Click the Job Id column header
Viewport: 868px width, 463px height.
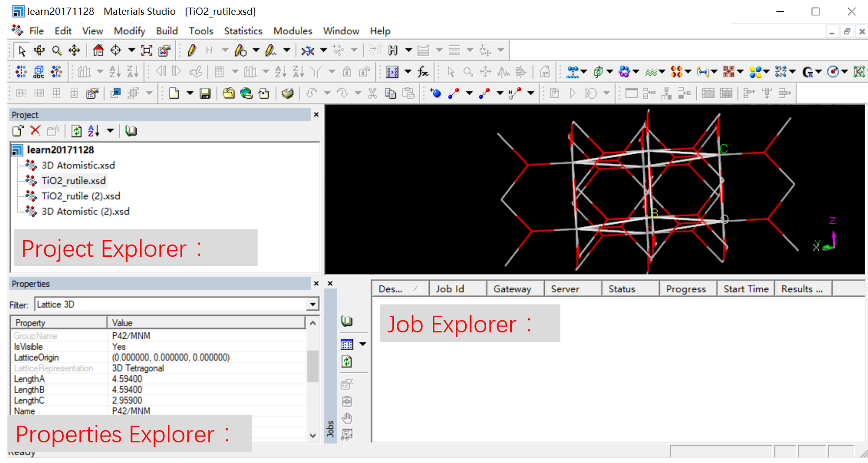[x=458, y=289]
